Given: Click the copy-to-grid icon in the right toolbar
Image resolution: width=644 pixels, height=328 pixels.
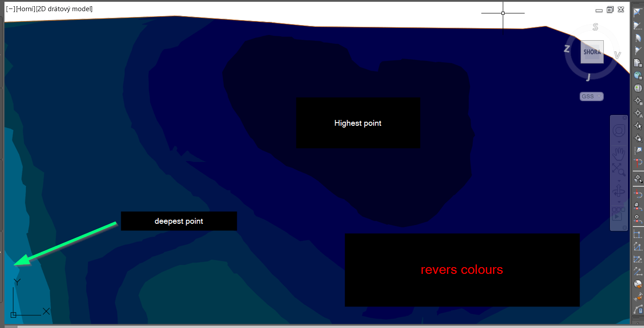Looking at the screenshot, I should 638,63.
